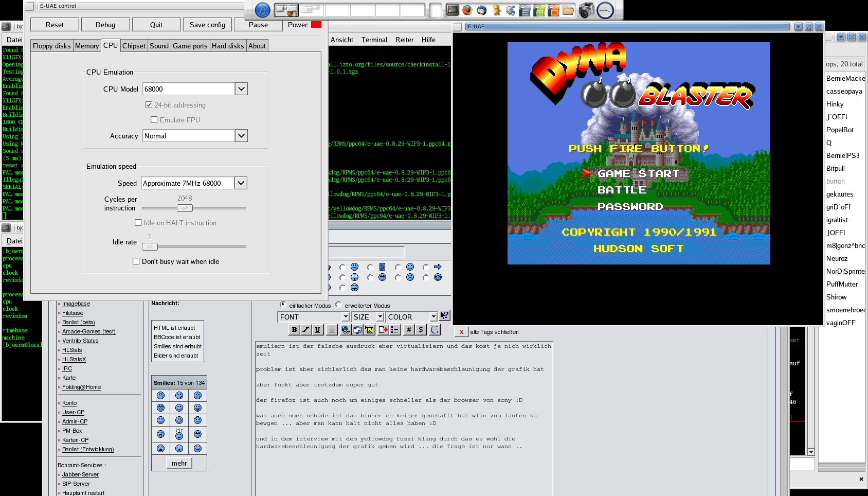
Task: Click the insert image icon
Action: [370, 330]
